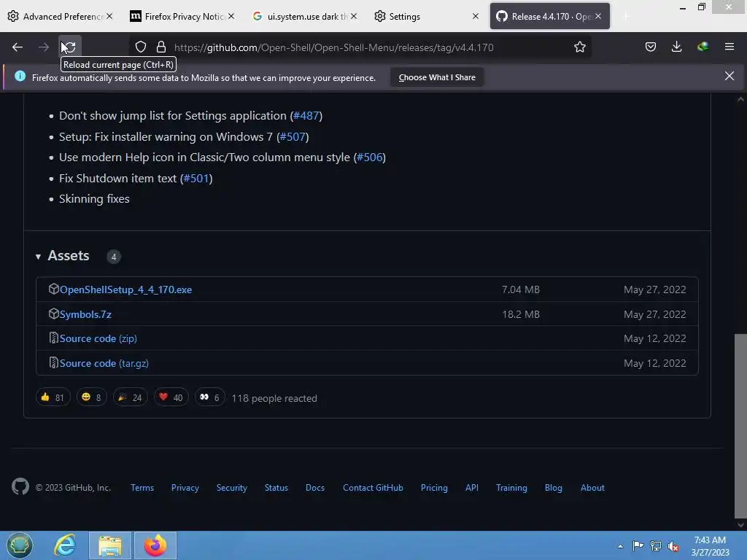Open the Downloads panel
Image resolution: width=747 pixels, height=560 pixels.
pyautogui.click(x=676, y=47)
